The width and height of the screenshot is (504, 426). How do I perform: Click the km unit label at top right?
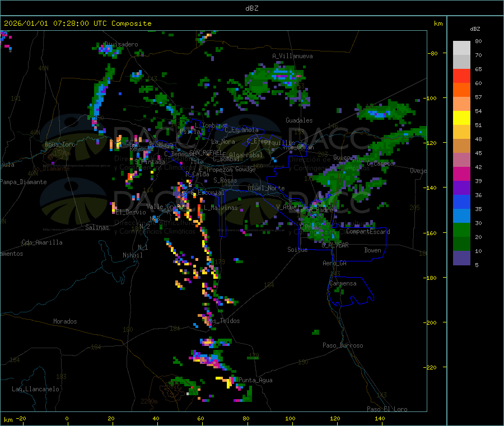[x=438, y=24]
